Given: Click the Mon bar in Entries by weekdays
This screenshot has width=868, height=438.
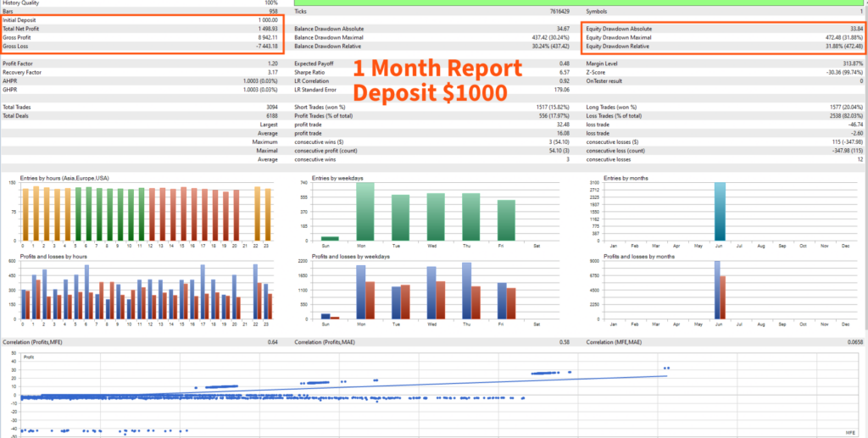Looking at the screenshot, I should pos(364,212).
